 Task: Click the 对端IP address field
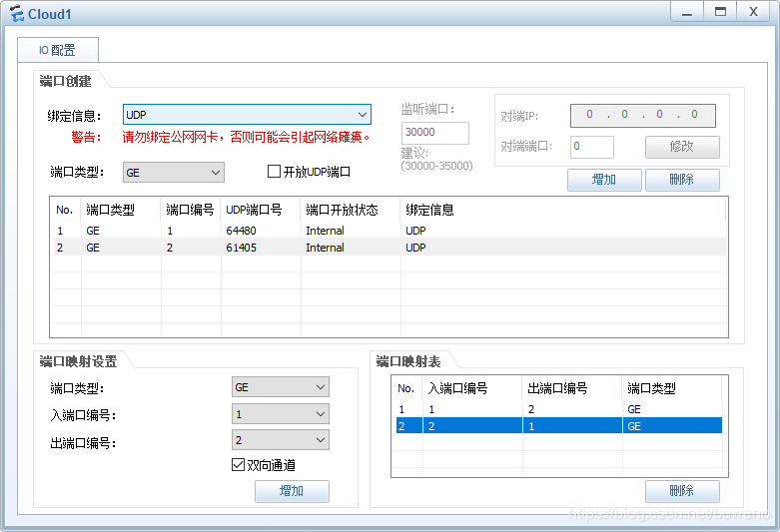[x=643, y=116]
